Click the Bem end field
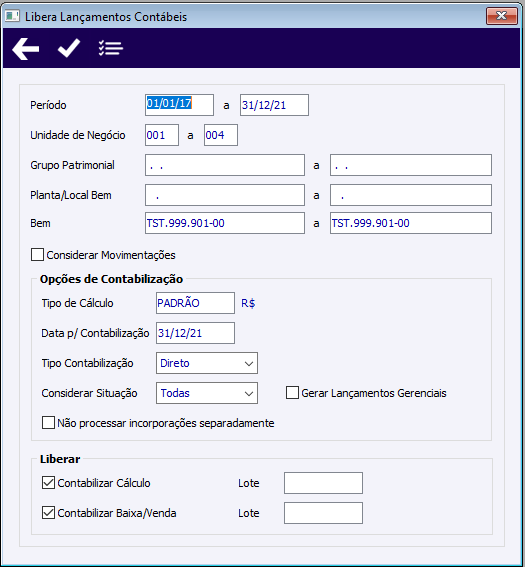Screen dimensions: 525x567 [411, 223]
